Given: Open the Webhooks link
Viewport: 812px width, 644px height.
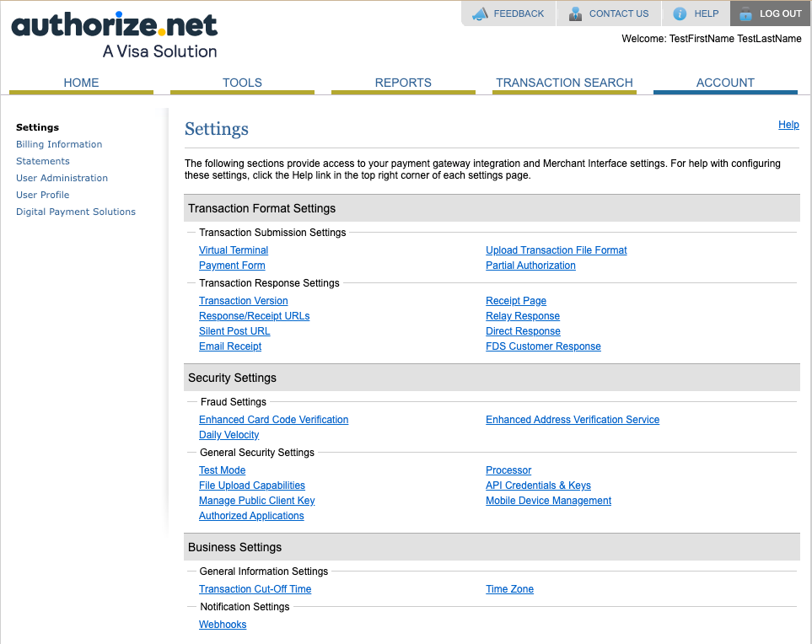Looking at the screenshot, I should 223,625.
